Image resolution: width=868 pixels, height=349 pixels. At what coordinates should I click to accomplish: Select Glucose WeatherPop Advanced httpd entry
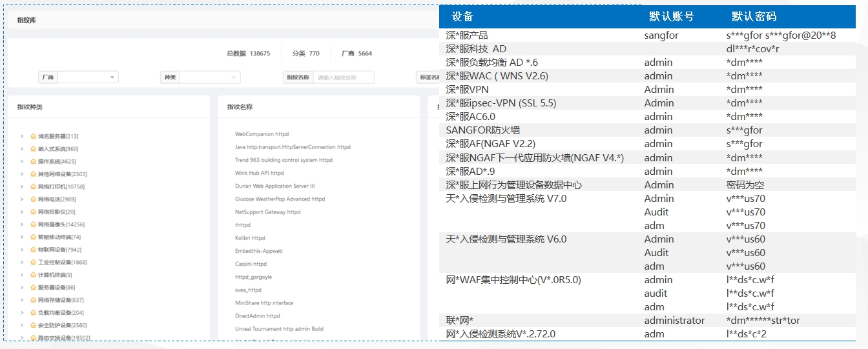pyautogui.click(x=280, y=199)
